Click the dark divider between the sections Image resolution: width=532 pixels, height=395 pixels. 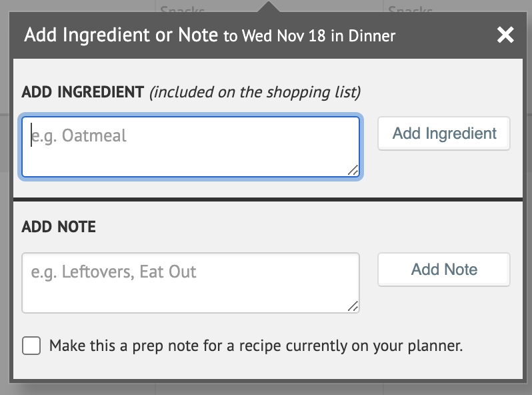(267, 199)
